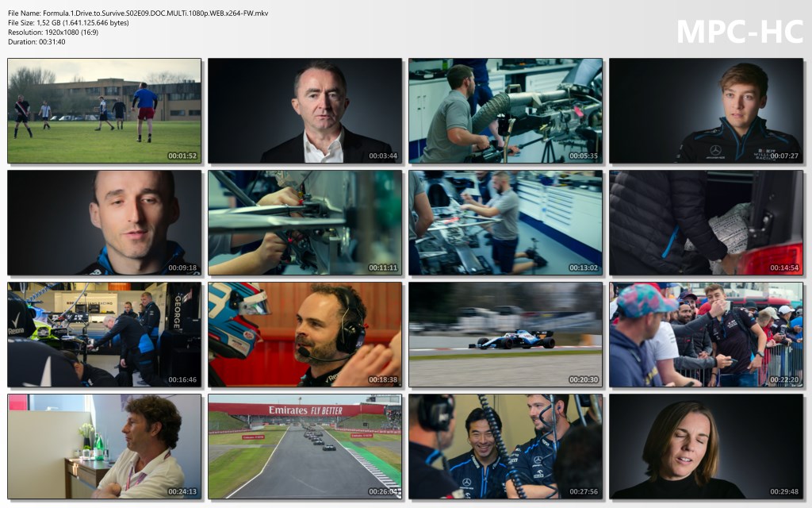The width and height of the screenshot is (812, 508).
Task: Click the 00:22:20 timestamp label
Action: [783, 380]
